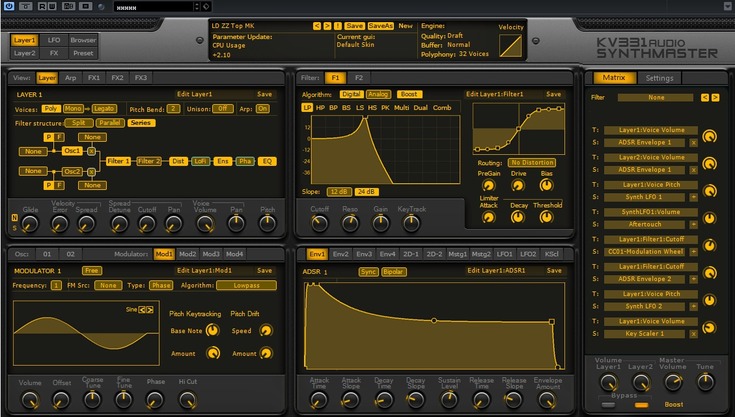Toggle the filter Boost button

click(409, 94)
